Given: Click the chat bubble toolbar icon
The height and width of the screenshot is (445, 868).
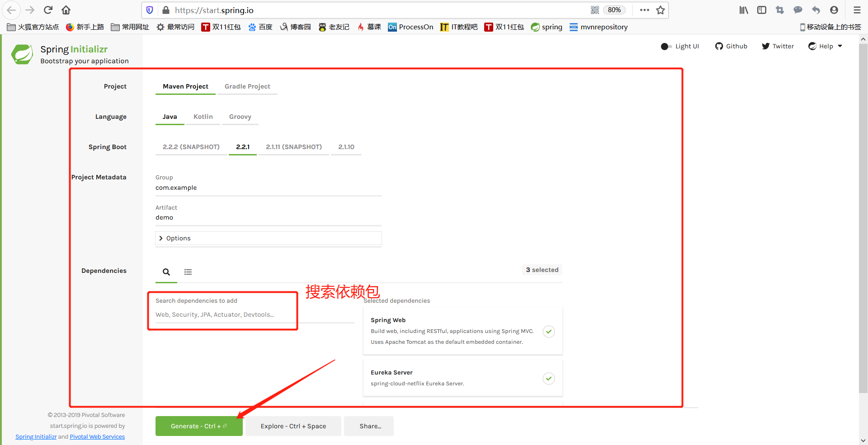Looking at the screenshot, I should [798, 10].
